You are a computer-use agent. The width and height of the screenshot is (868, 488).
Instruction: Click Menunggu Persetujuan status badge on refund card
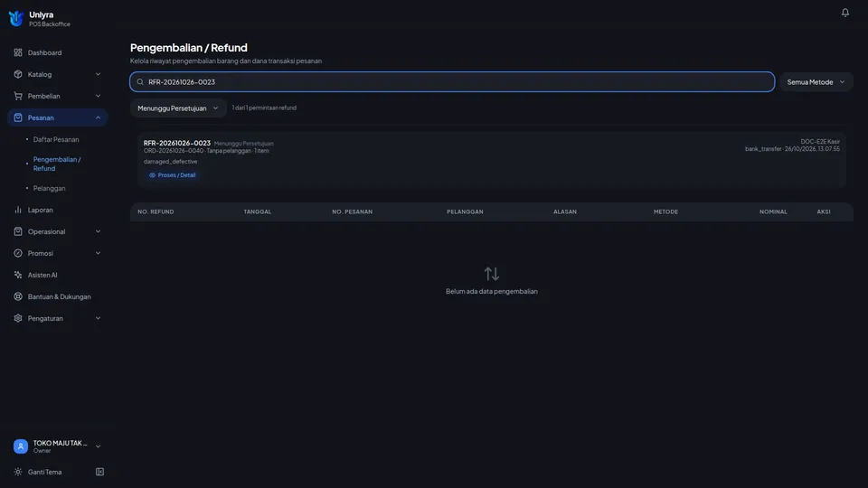pos(243,144)
